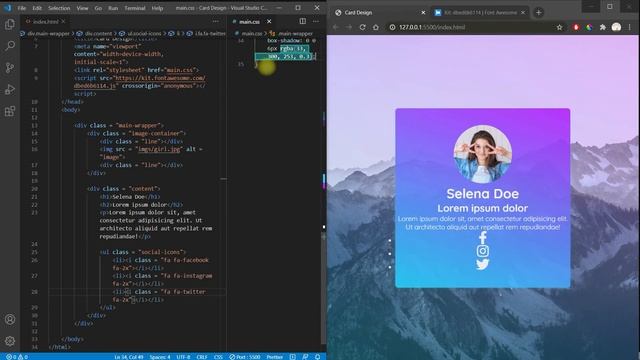Close the Font Awesome browser tab
Screen dimensions: 640x360
click(x=523, y=13)
